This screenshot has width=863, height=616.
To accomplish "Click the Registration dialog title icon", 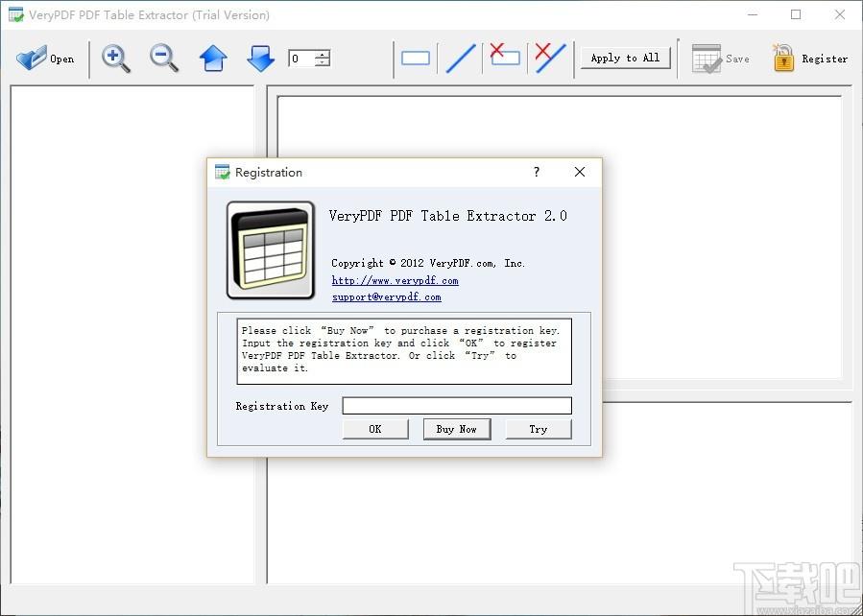I will tap(223, 172).
